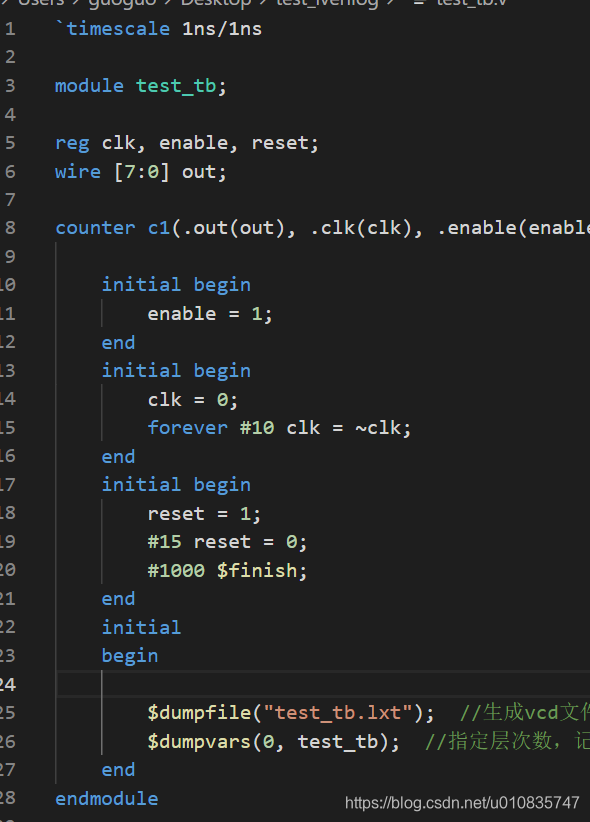The width and height of the screenshot is (590, 822).
Task: Click the $dumpvars(0, test_tb) call
Action: click(273, 741)
